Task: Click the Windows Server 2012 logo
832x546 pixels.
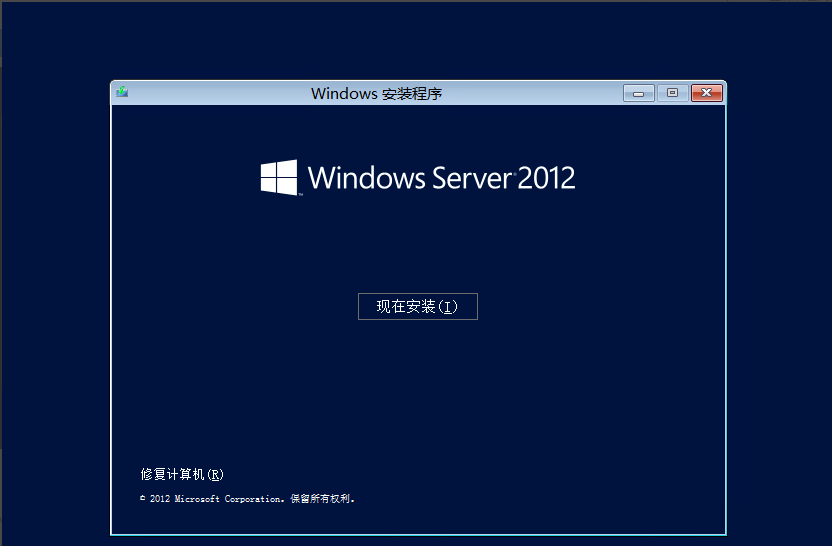Action: (418, 178)
